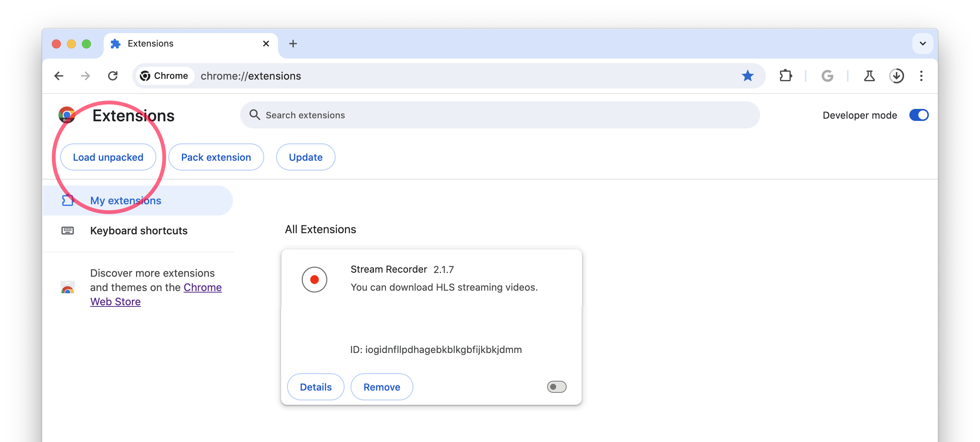Enable the Stream Recorder extension toggle
Screen dimensions: 980x442
pos(556,387)
